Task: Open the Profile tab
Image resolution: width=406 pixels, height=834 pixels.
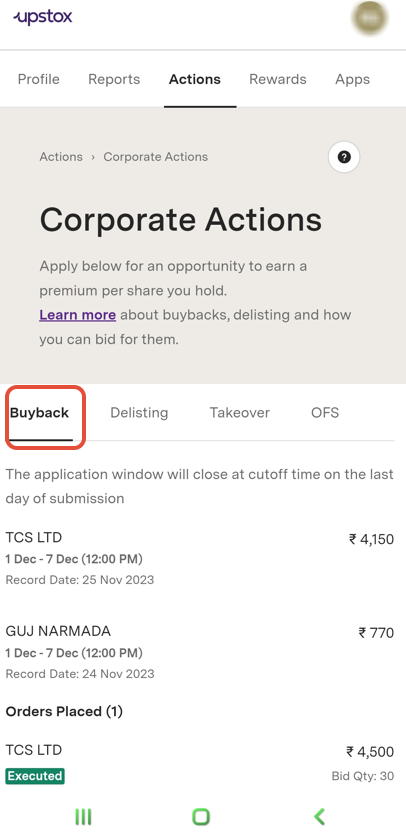Action: (x=39, y=79)
